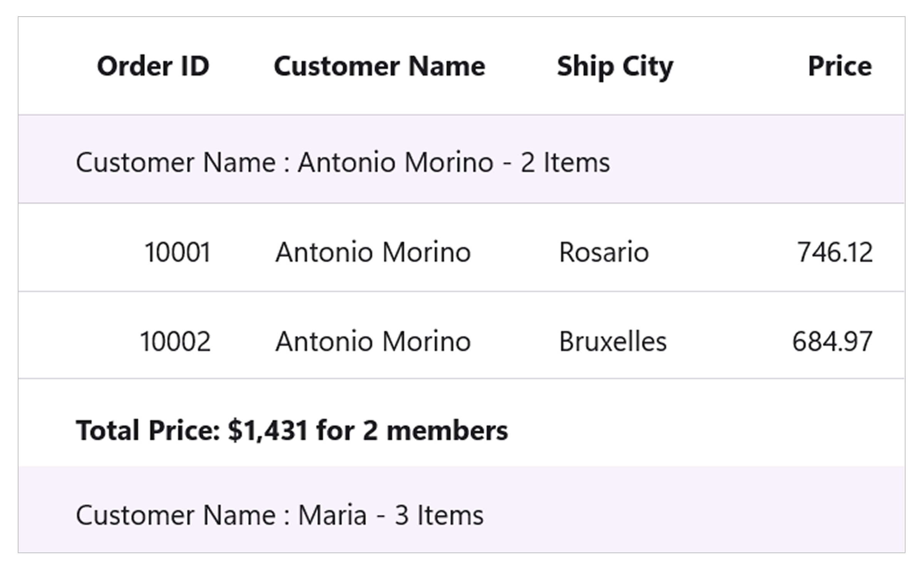This screenshot has width=924, height=570.
Task: Click the 746.12 price cell
Action: (x=834, y=252)
